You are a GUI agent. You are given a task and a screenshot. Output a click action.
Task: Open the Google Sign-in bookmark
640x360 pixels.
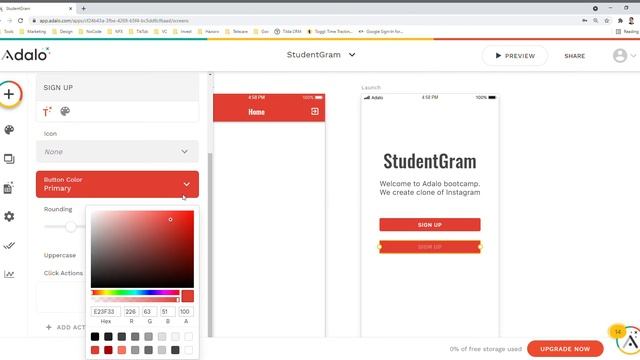(381, 31)
